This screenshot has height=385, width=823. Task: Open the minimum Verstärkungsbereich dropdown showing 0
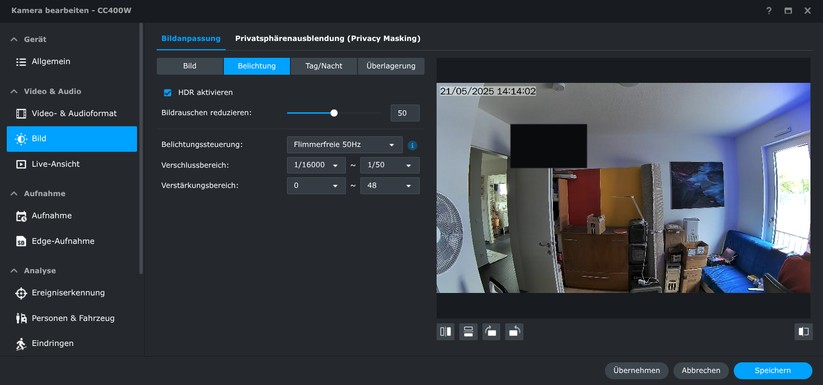tap(316, 186)
